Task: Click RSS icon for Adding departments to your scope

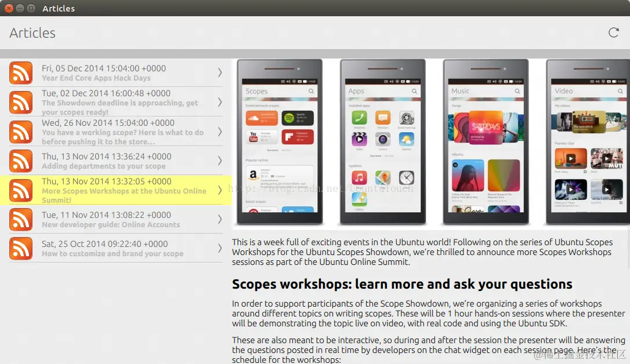Action: tap(21, 161)
